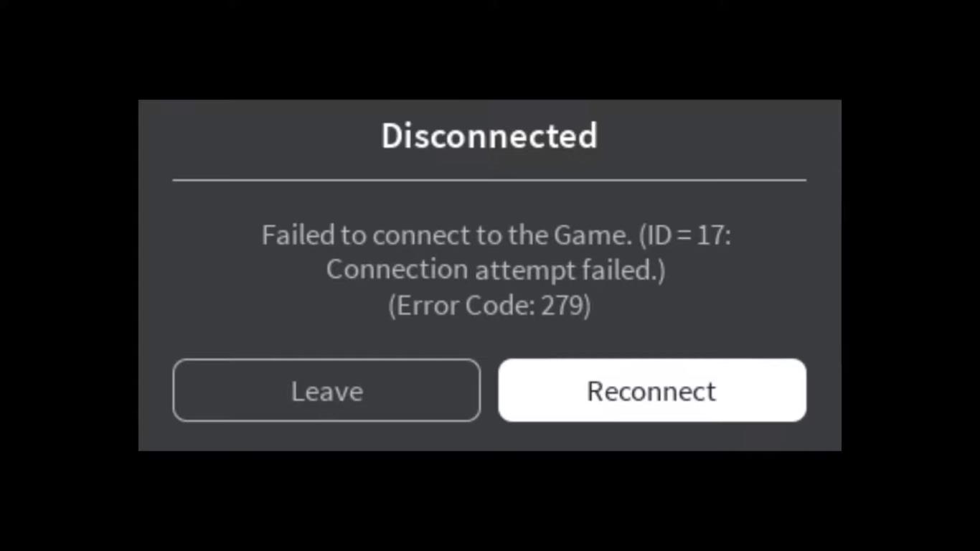Click the '(Error Code: 279)' text
Viewport: 980px width, 551px height.
point(489,306)
